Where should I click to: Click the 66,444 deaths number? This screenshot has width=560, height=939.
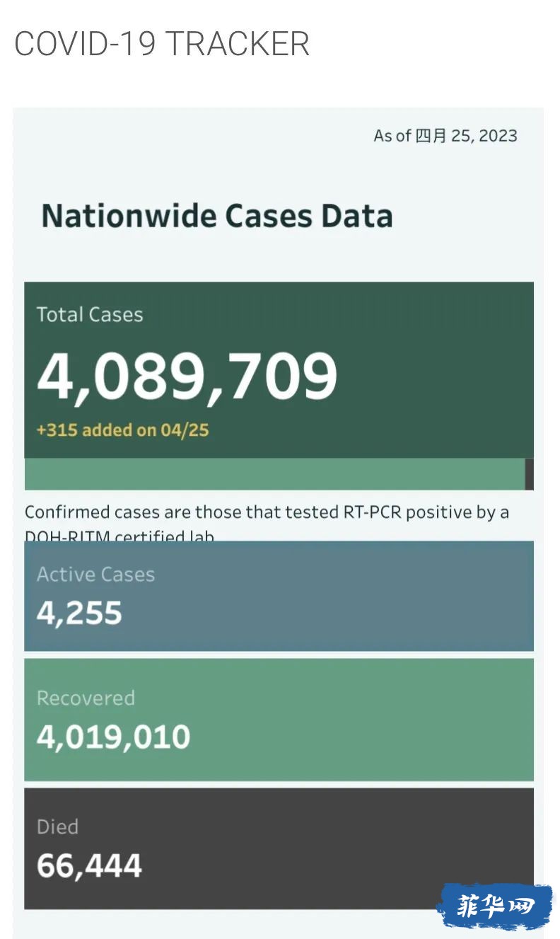coord(89,866)
